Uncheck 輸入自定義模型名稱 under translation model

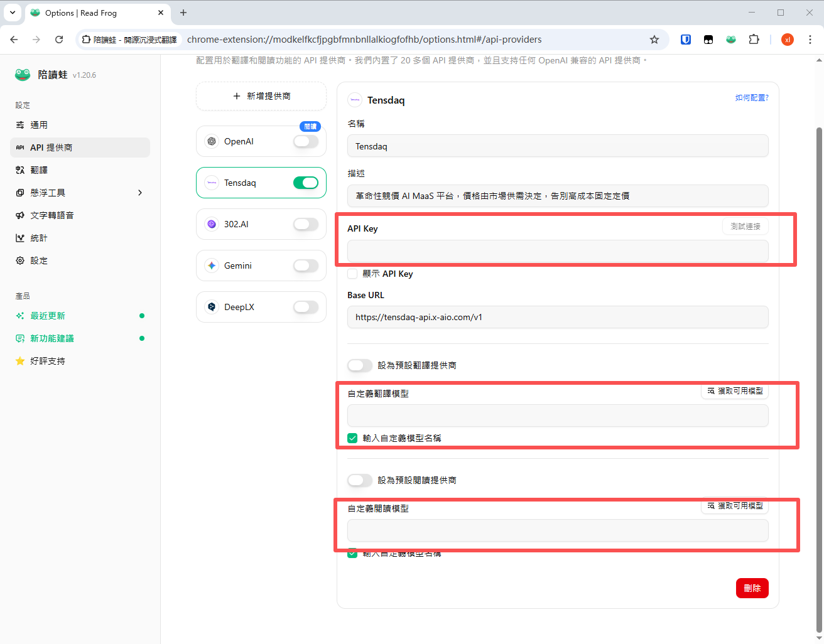click(x=352, y=438)
